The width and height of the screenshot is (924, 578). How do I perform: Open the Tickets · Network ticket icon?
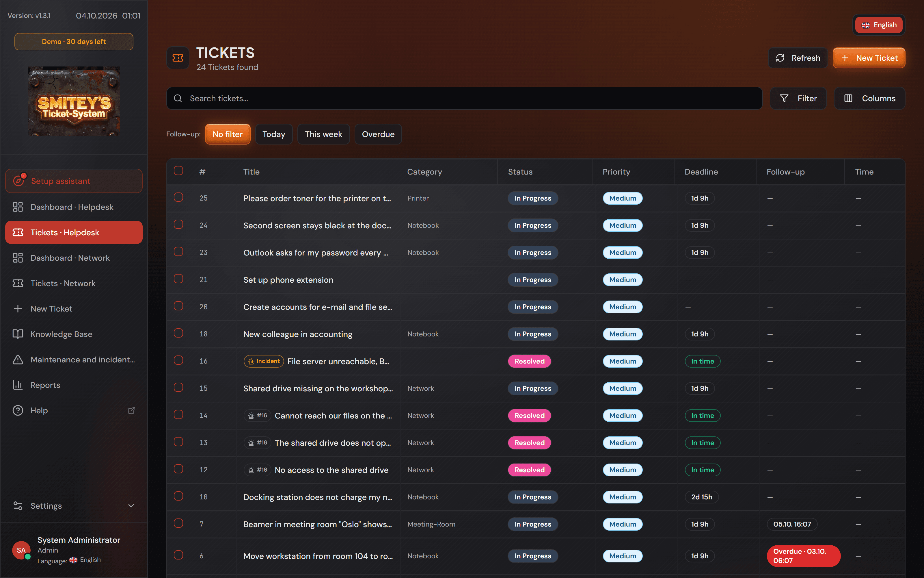(x=18, y=283)
